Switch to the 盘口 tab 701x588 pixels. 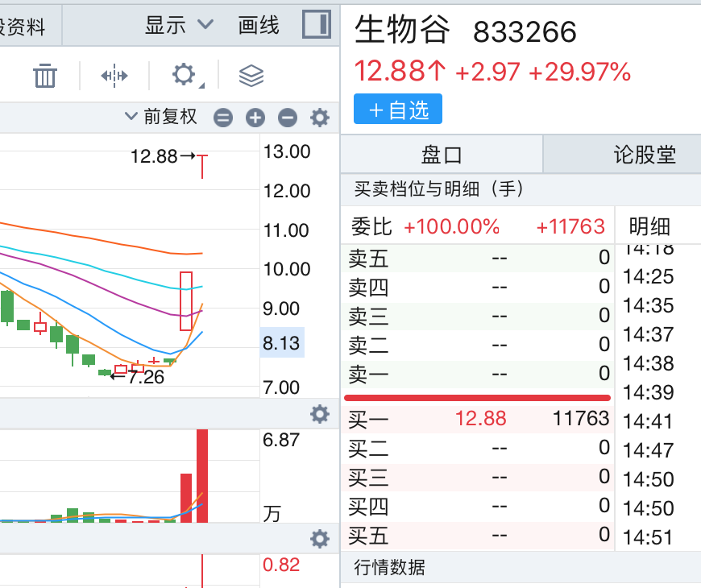pos(442,154)
